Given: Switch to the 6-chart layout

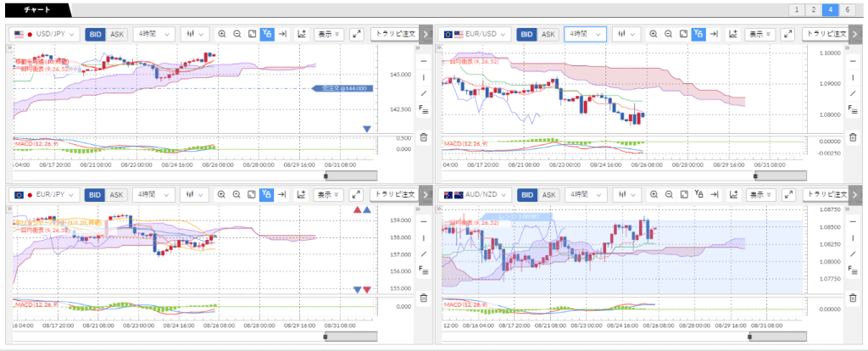Looking at the screenshot, I should coord(848,9).
